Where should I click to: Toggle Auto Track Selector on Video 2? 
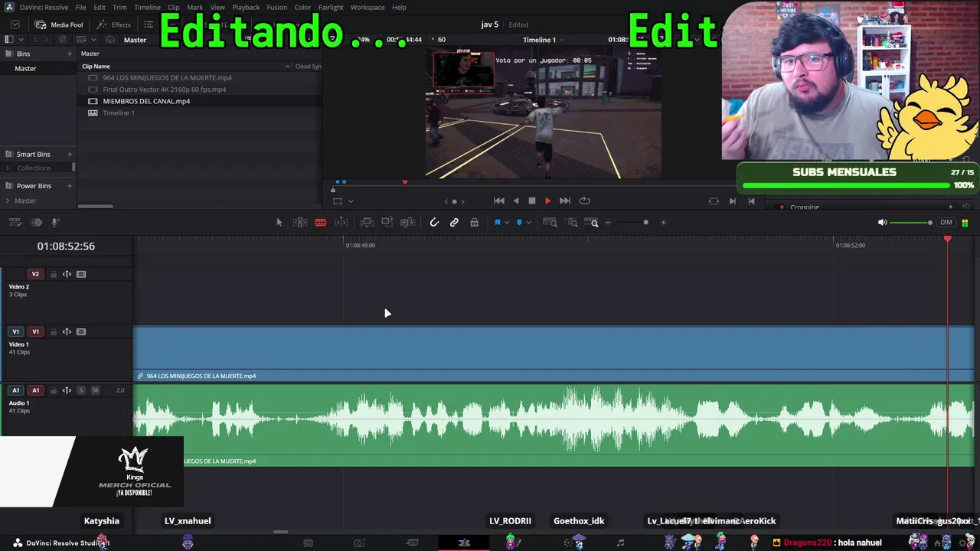tap(67, 274)
